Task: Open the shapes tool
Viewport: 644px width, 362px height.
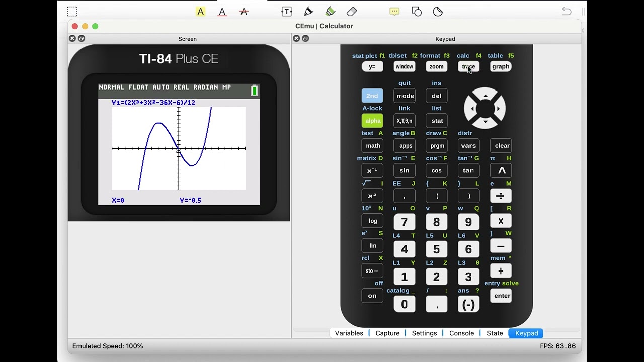Action: (416, 11)
